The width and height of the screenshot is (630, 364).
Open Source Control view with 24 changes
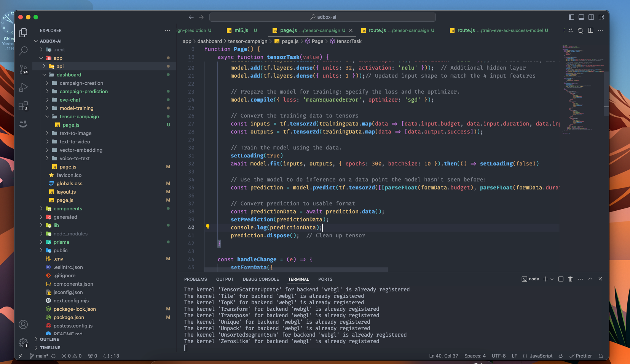[23, 69]
